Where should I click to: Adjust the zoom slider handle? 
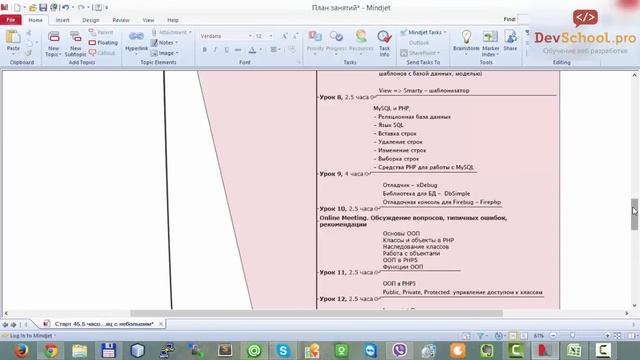click(x=573, y=336)
